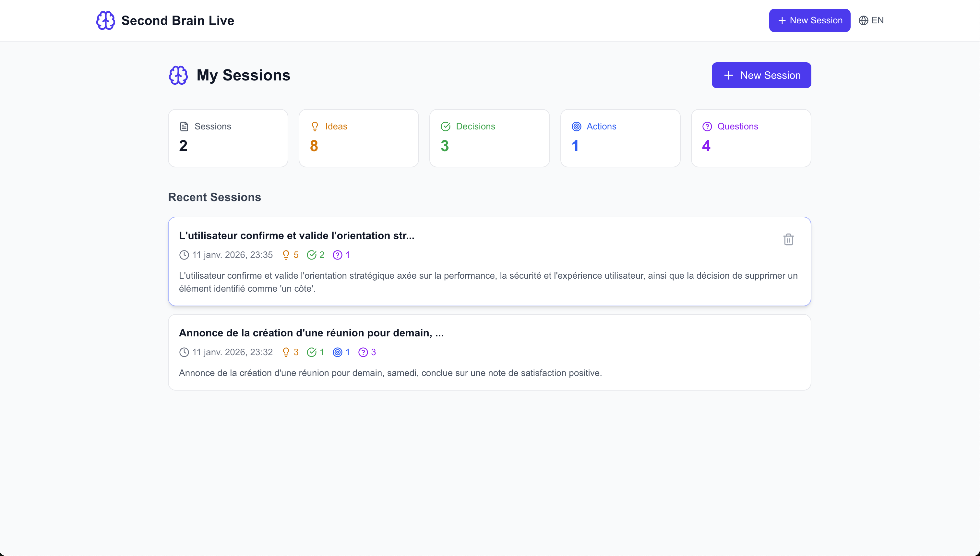The width and height of the screenshot is (980, 556).
Task: Open session 'Annonce de la création d'une réunion'
Action: click(311, 333)
